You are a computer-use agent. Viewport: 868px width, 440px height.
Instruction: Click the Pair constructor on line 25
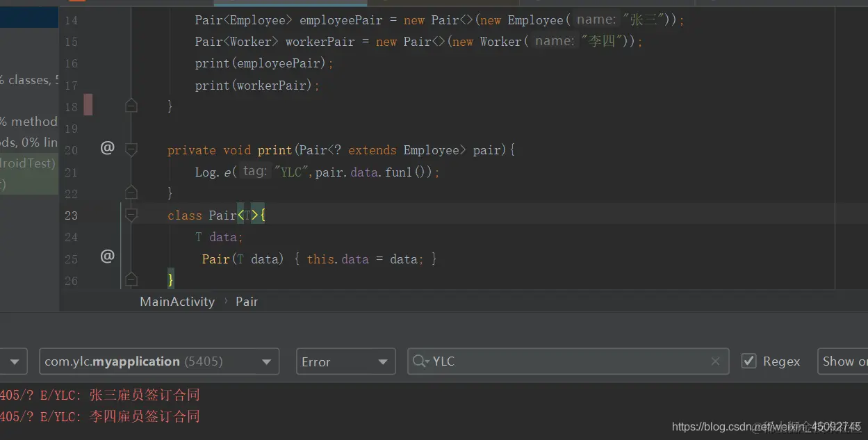point(320,259)
